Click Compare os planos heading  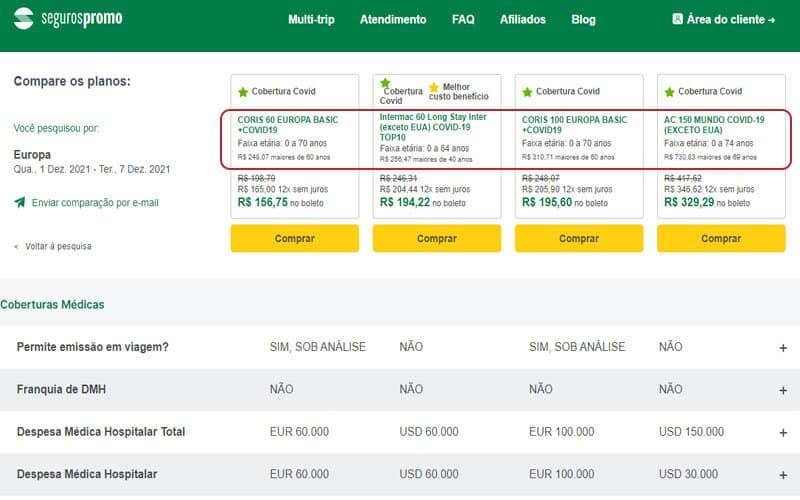[72, 81]
